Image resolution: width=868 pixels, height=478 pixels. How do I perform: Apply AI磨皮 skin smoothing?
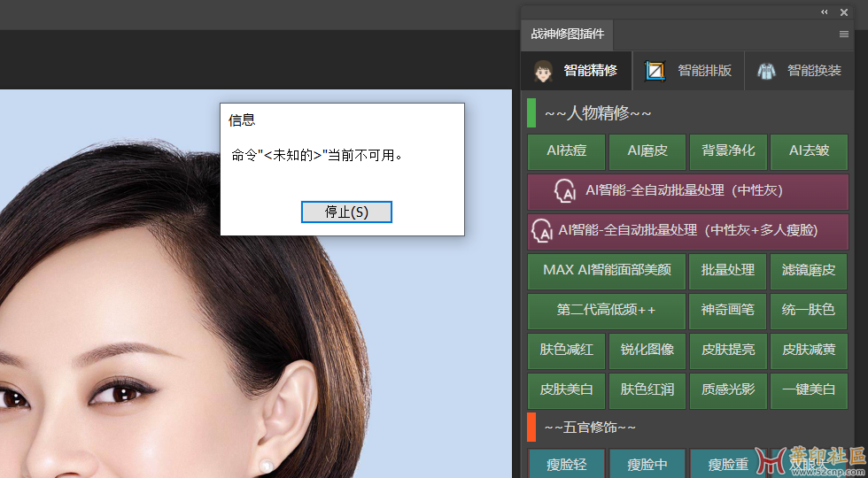pos(647,151)
